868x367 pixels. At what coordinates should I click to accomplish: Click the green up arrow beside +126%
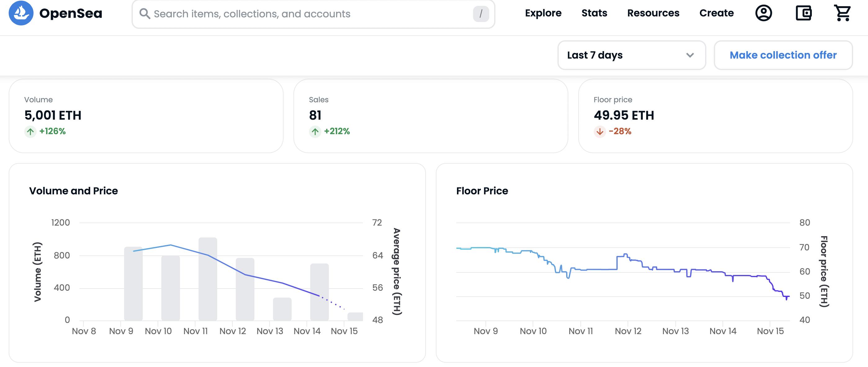(30, 131)
